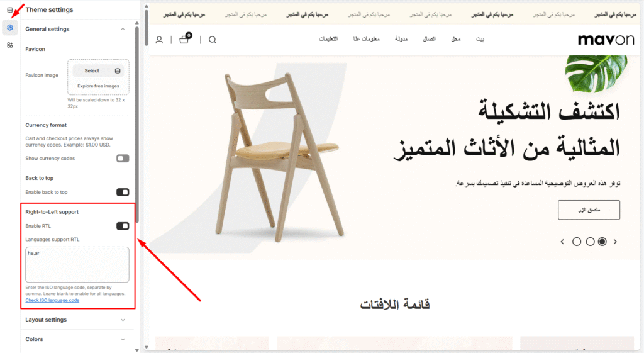Open the Sections panel icon in the sidebar

click(x=9, y=9)
